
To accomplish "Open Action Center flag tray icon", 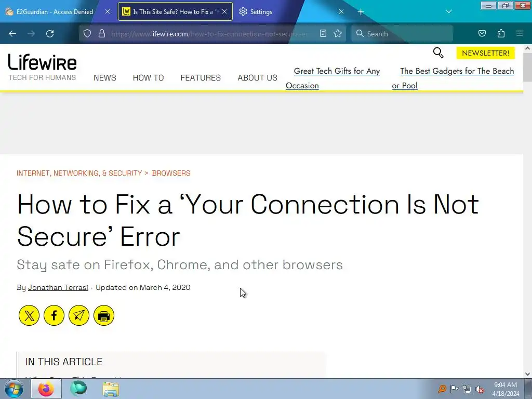I will 454,389.
